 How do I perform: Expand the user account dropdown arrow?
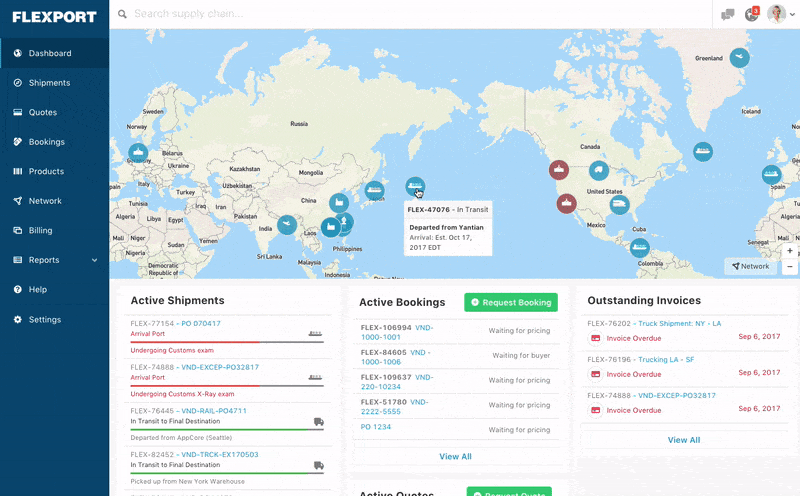click(x=792, y=14)
